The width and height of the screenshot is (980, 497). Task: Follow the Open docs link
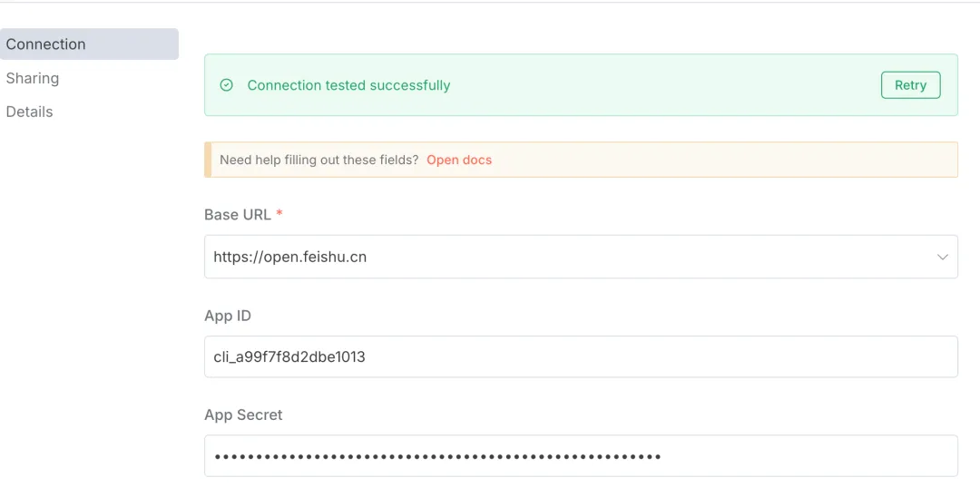459,160
